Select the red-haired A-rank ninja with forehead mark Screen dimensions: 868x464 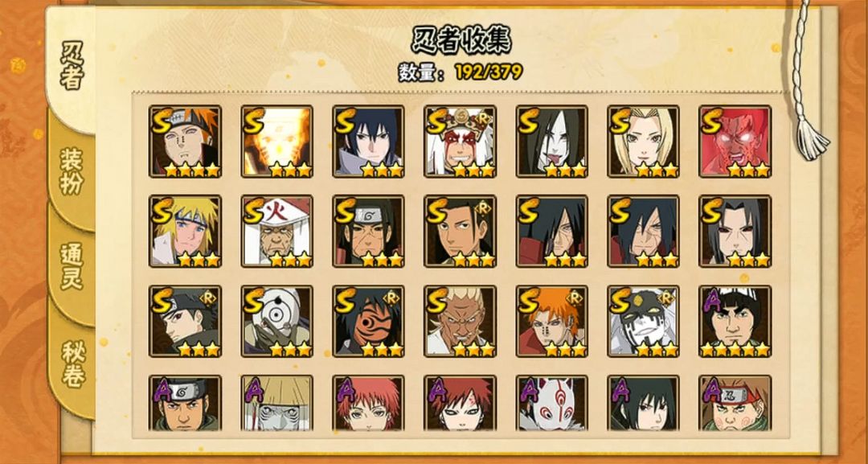tap(460, 403)
